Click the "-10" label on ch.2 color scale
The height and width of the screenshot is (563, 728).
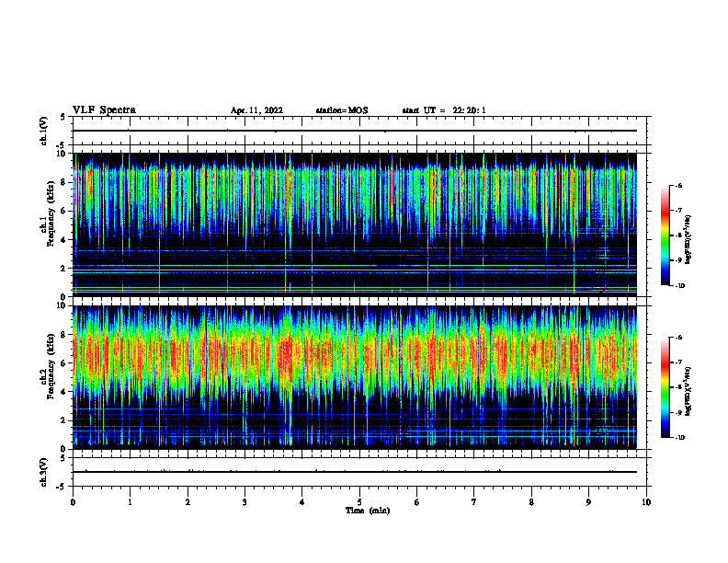click(679, 438)
